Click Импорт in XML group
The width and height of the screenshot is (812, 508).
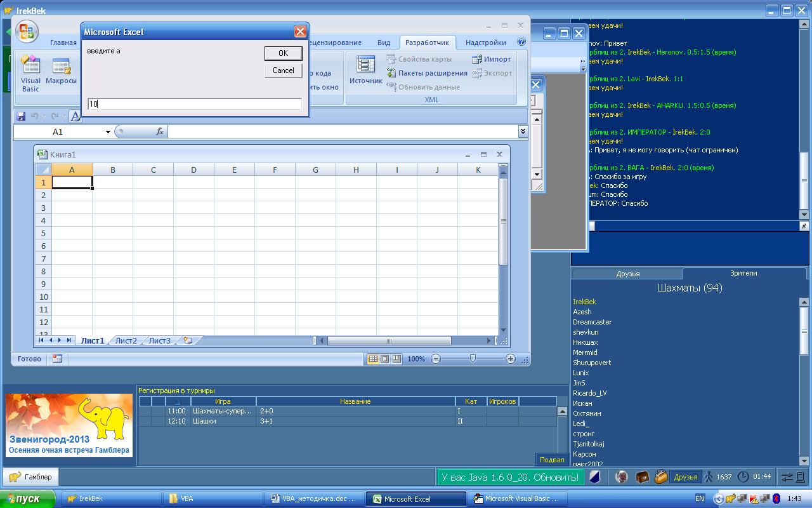click(x=492, y=59)
